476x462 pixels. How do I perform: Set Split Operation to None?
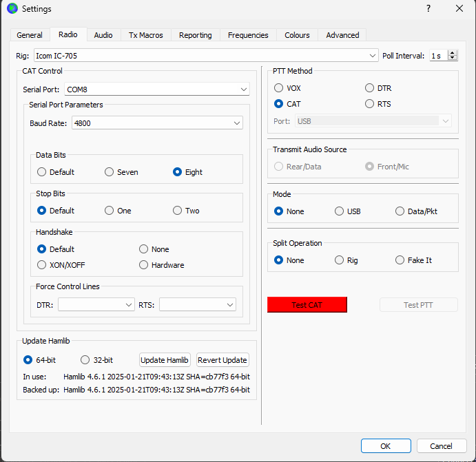[289, 260]
